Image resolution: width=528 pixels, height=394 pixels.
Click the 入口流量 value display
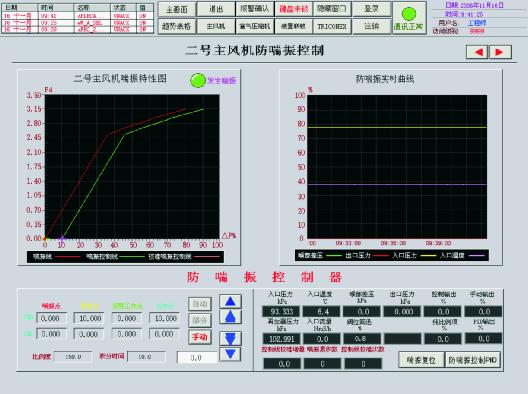(x=322, y=339)
